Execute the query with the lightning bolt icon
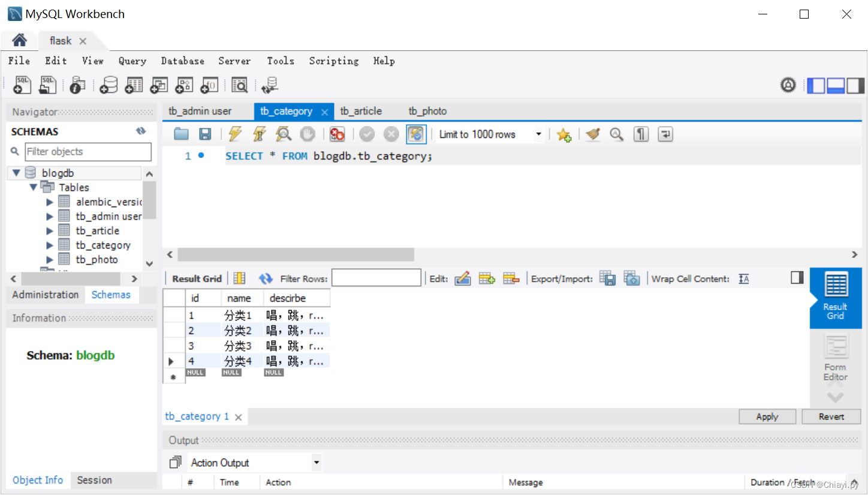The image size is (868, 495). tap(236, 134)
